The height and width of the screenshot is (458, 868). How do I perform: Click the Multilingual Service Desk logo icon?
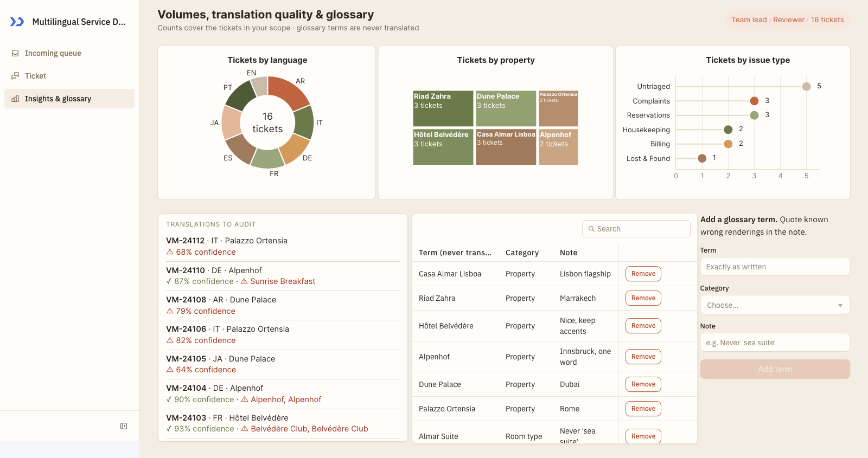[x=17, y=22]
